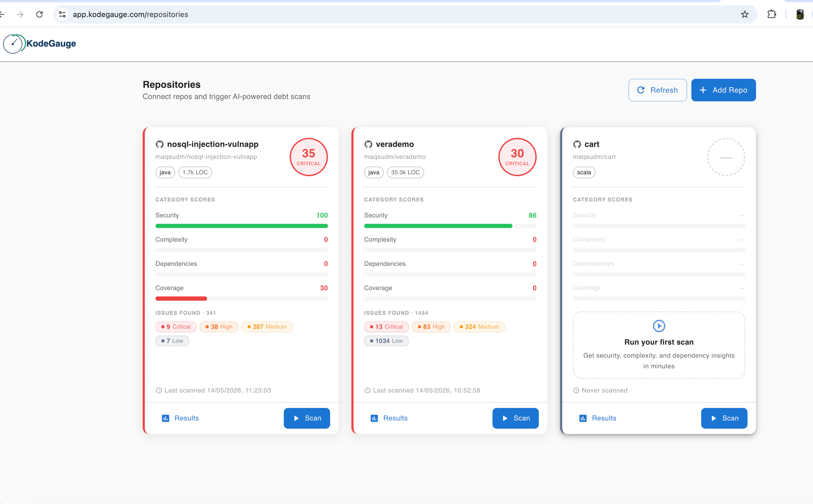Screen dimensions: 813x504
Task: Click the play circle icon above Run your first scan
Action: (x=659, y=326)
